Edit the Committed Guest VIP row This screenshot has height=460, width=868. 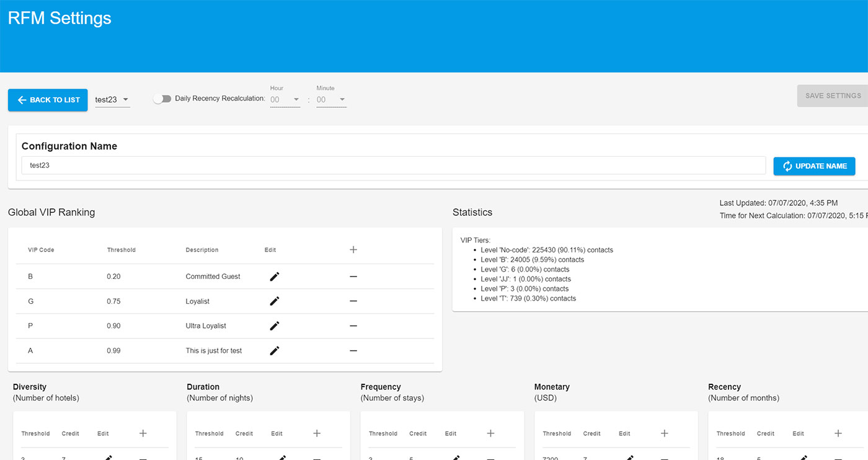[x=275, y=276]
